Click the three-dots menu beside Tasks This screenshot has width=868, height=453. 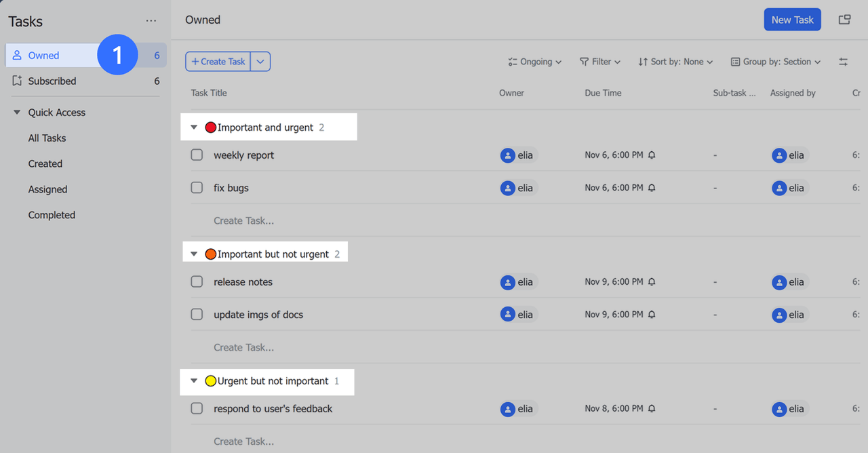click(x=151, y=21)
